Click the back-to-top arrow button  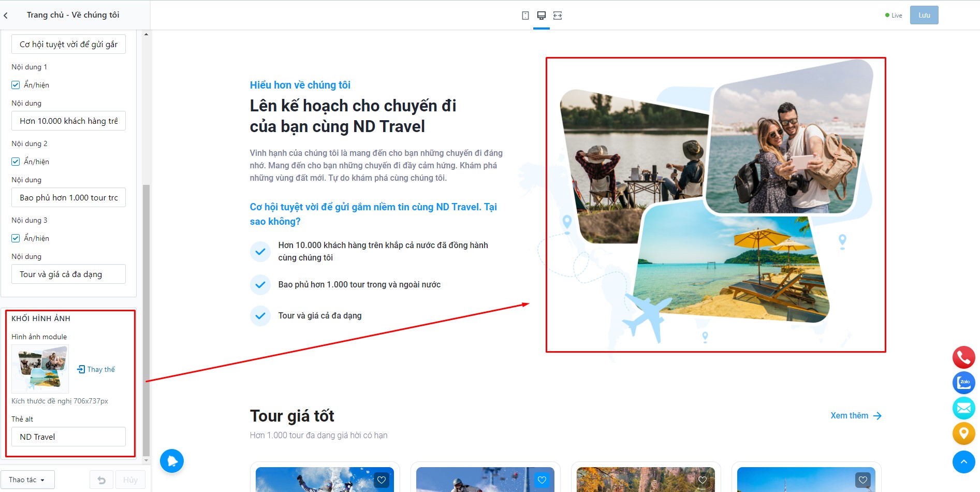(963, 461)
